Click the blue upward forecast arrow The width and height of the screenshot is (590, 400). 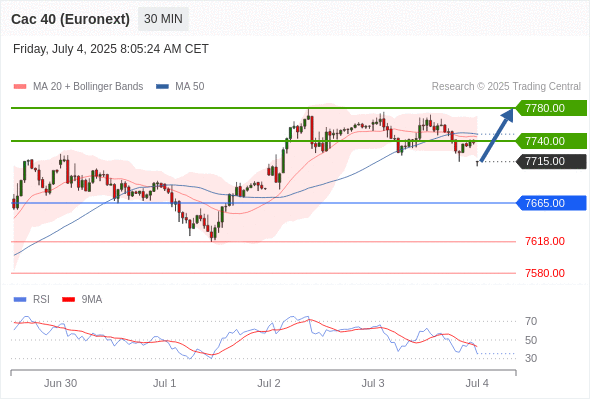pyautogui.click(x=497, y=135)
